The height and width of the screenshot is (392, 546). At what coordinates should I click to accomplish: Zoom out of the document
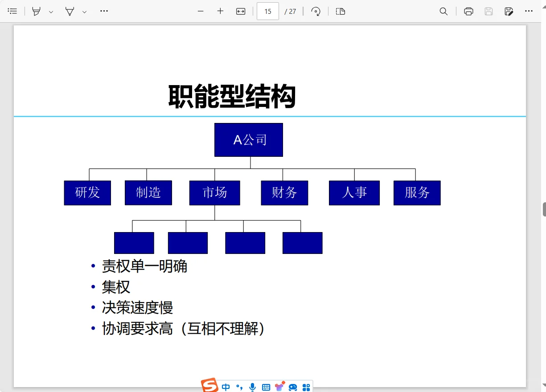click(x=200, y=11)
